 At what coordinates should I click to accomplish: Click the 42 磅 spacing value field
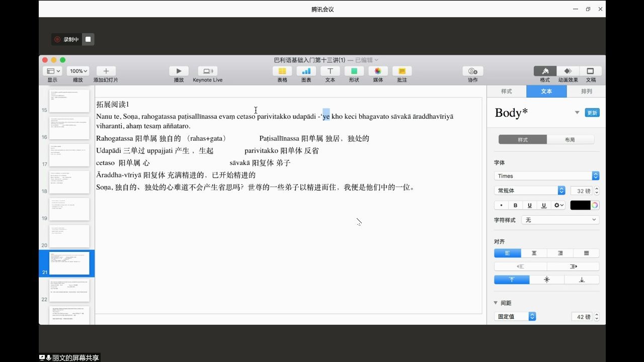(x=582, y=317)
